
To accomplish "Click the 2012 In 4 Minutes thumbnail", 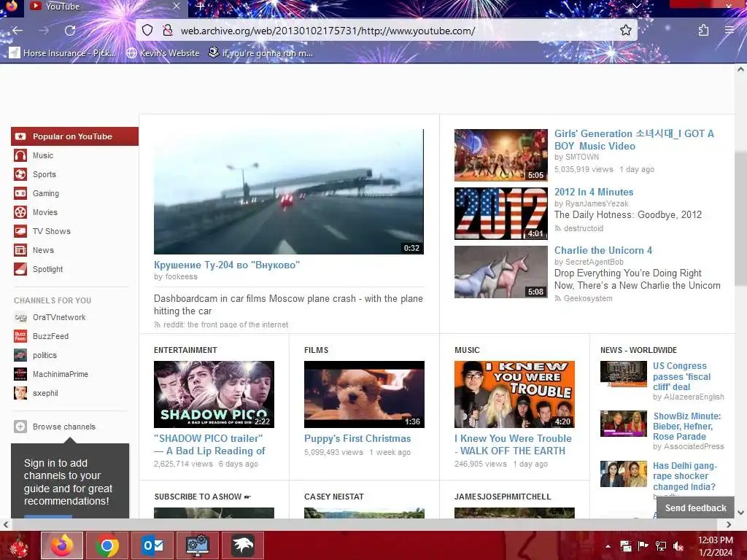I will [x=500, y=214].
